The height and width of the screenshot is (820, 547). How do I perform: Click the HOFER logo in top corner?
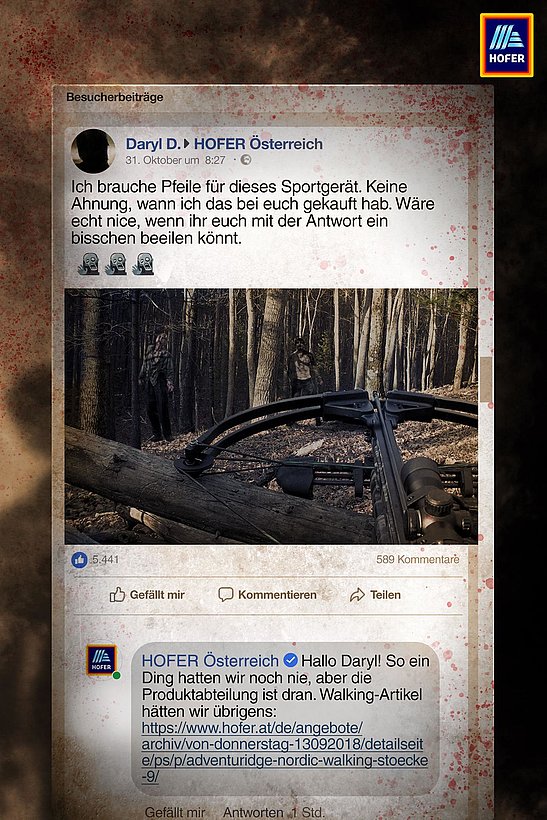[x=506, y=45]
